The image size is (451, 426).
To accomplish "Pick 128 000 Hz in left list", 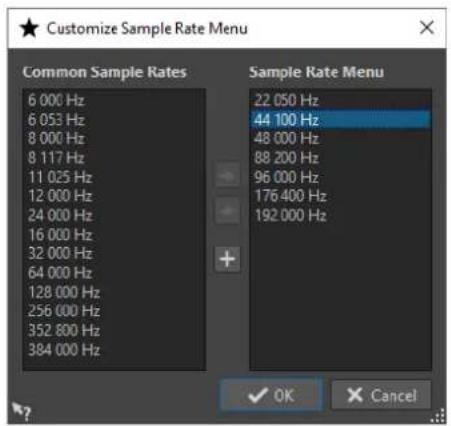I will click(114, 292).
